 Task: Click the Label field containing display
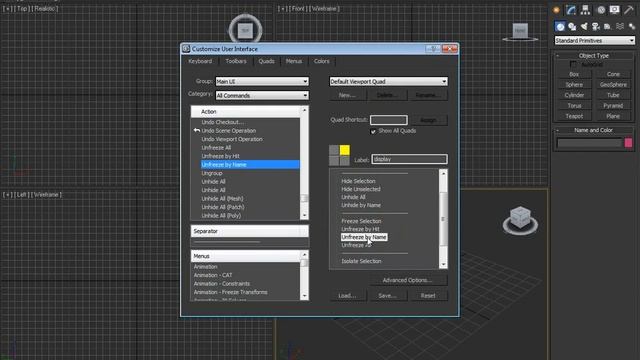pyautogui.click(x=409, y=159)
